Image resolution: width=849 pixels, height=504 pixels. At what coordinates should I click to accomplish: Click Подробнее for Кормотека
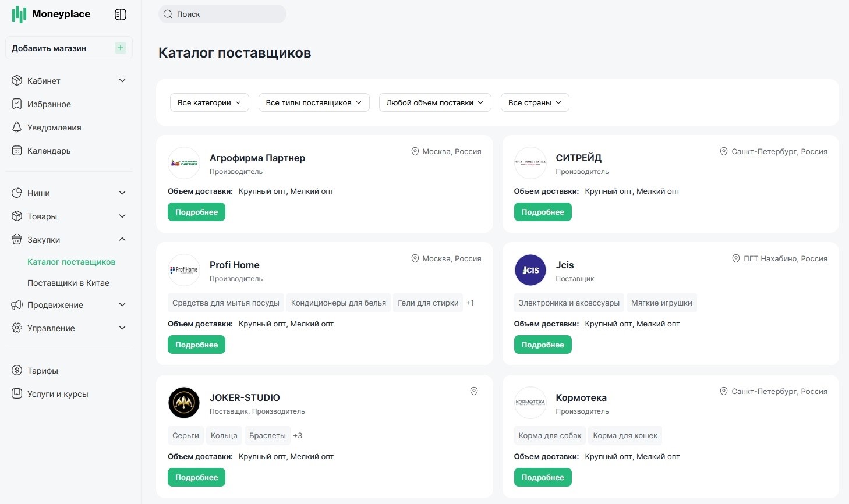tap(543, 477)
